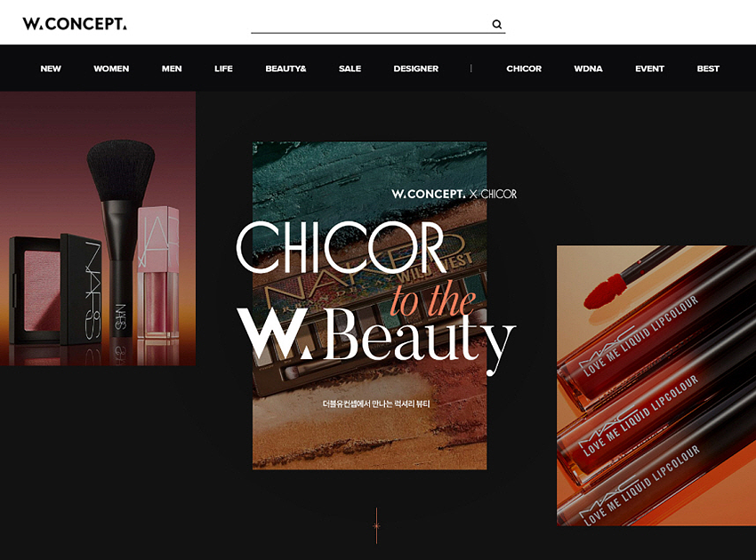Open the BEAUTY& category
This screenshot has height=560, width=756.
tap(286, 68)
